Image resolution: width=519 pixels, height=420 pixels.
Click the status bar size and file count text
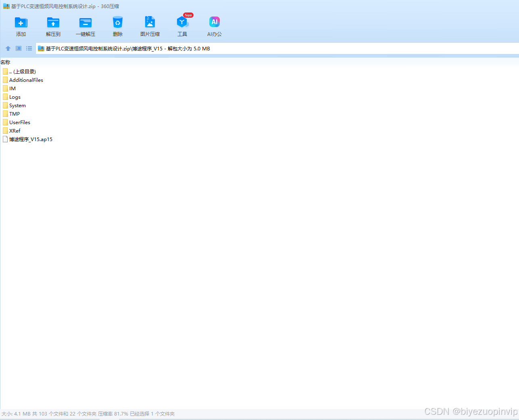(x=88, y=414)
